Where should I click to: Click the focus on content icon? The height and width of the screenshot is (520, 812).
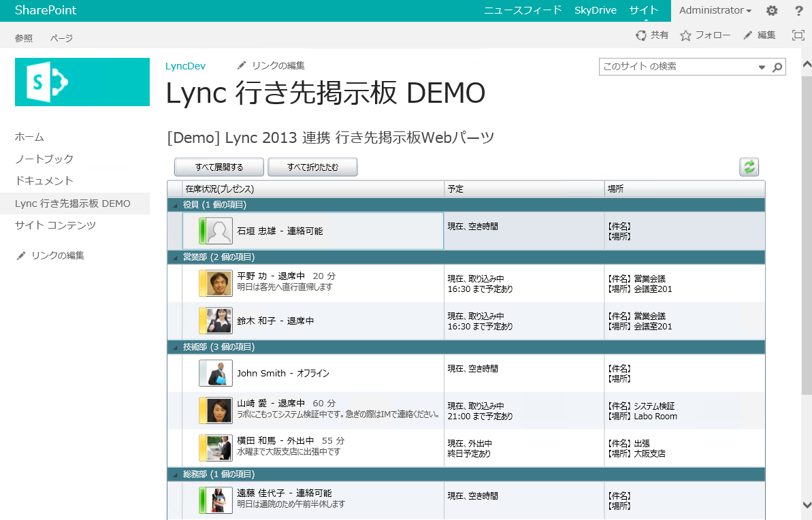[x=798, y=35]
